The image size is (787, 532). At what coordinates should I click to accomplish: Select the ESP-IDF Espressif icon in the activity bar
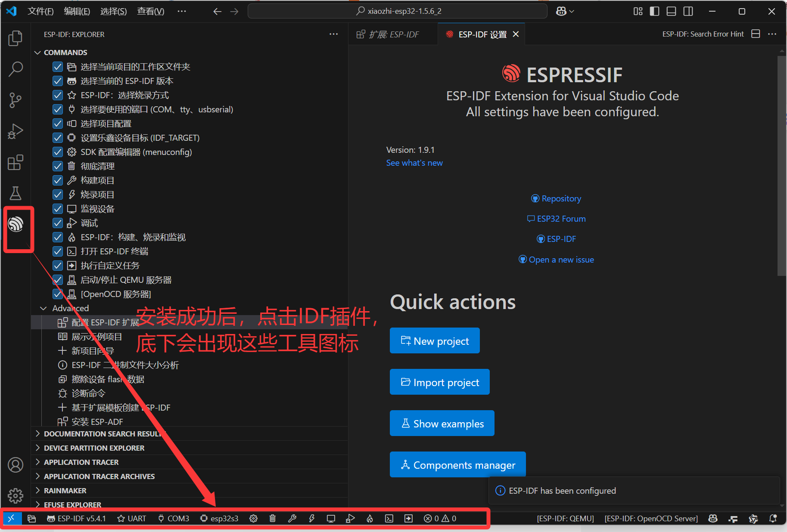[16, 224]
